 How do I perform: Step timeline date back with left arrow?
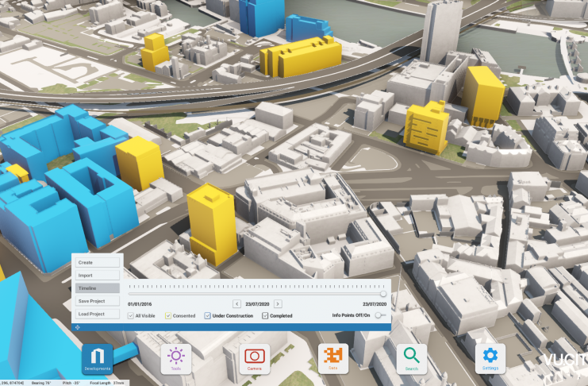(x=236, y=304)
